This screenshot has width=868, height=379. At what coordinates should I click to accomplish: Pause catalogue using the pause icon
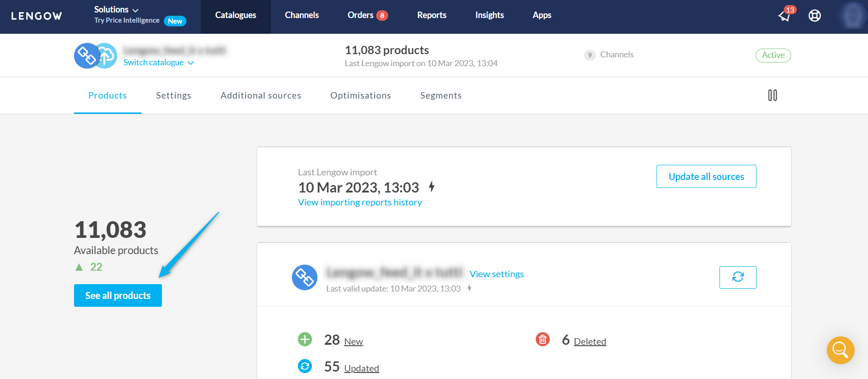click(772, 95)
